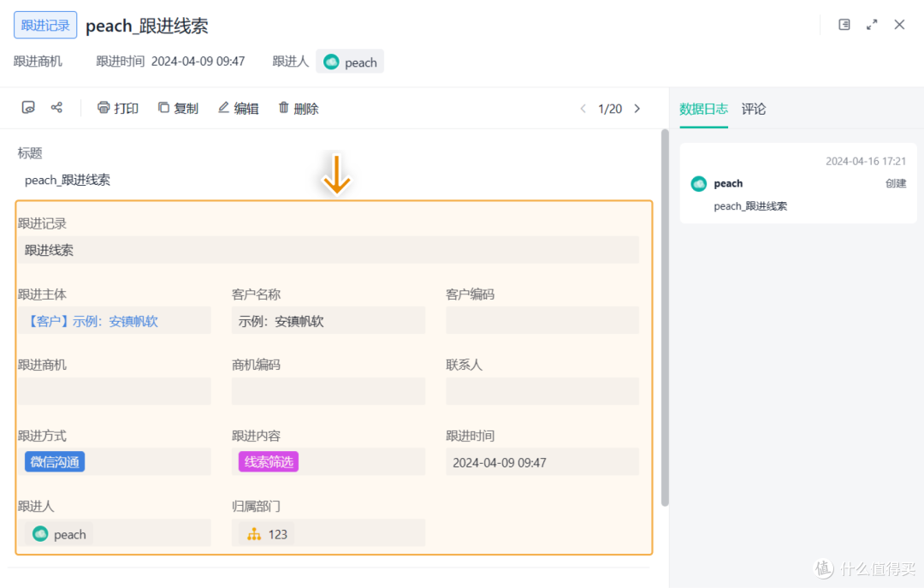Switch to the 数据日志 tab

[x=703, y=109]
